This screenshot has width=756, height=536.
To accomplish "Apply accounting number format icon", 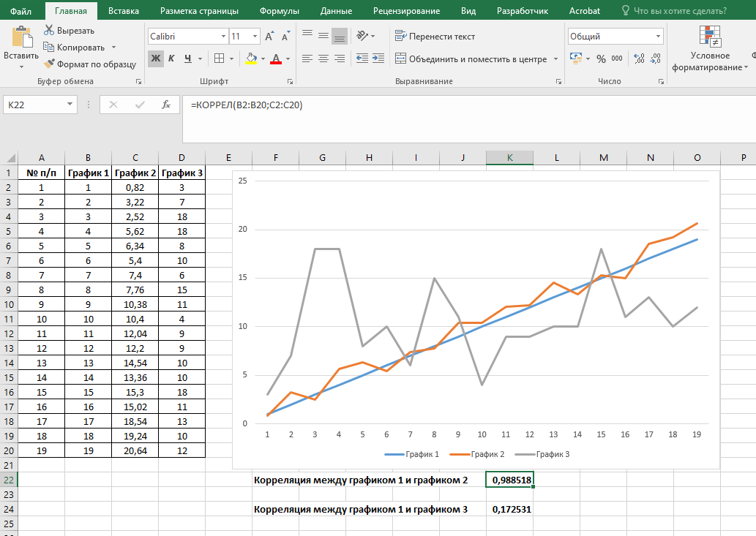I will pyautogui.click(x=576, y=58).
